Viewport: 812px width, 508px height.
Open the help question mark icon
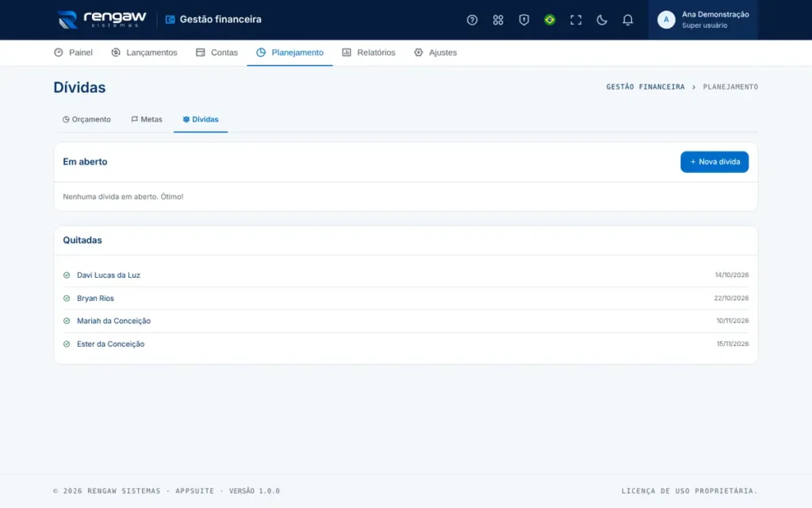472,20
